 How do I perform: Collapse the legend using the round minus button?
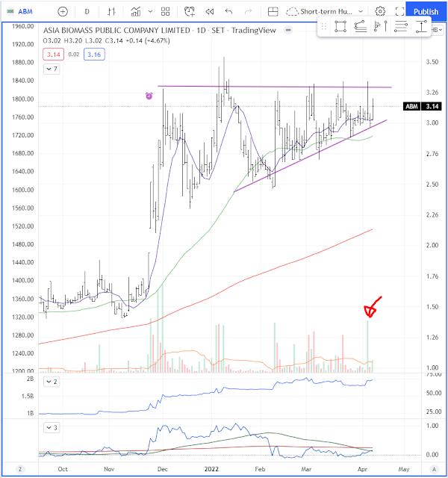coord(288,30)
